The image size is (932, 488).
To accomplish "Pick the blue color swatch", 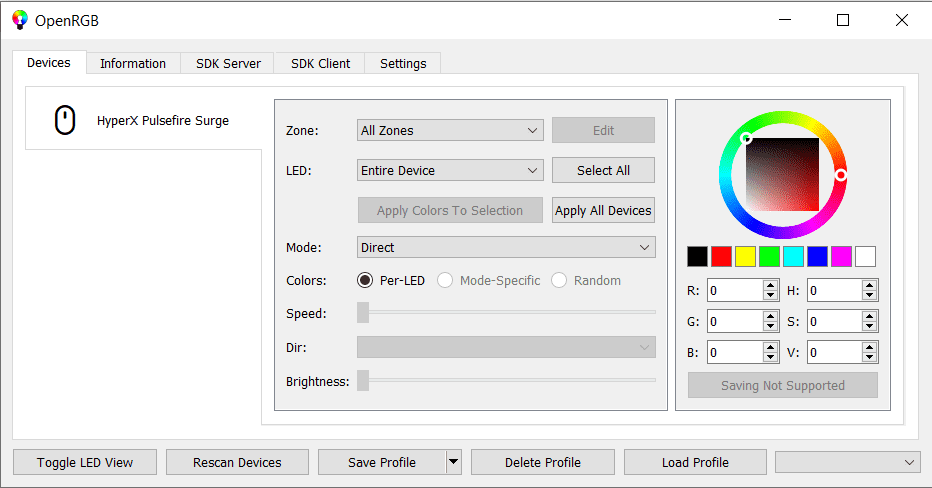I will (817, 257).
